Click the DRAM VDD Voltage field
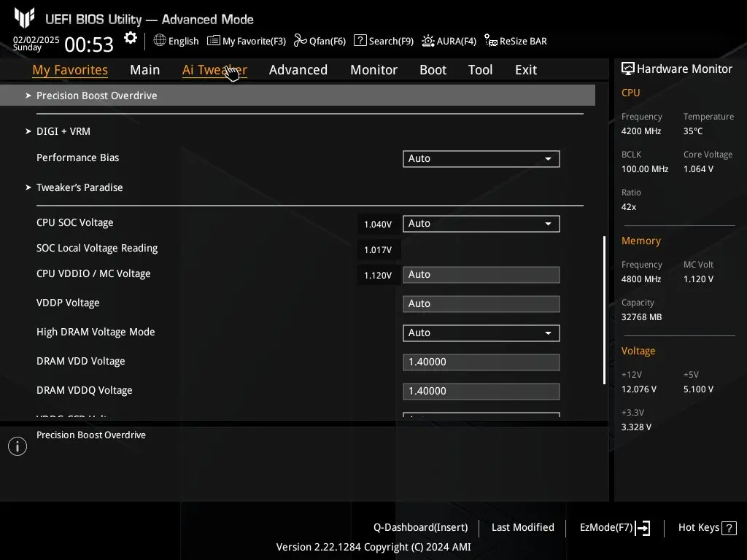747x560 pixels. pyautogui.click(x=481, y=362)
